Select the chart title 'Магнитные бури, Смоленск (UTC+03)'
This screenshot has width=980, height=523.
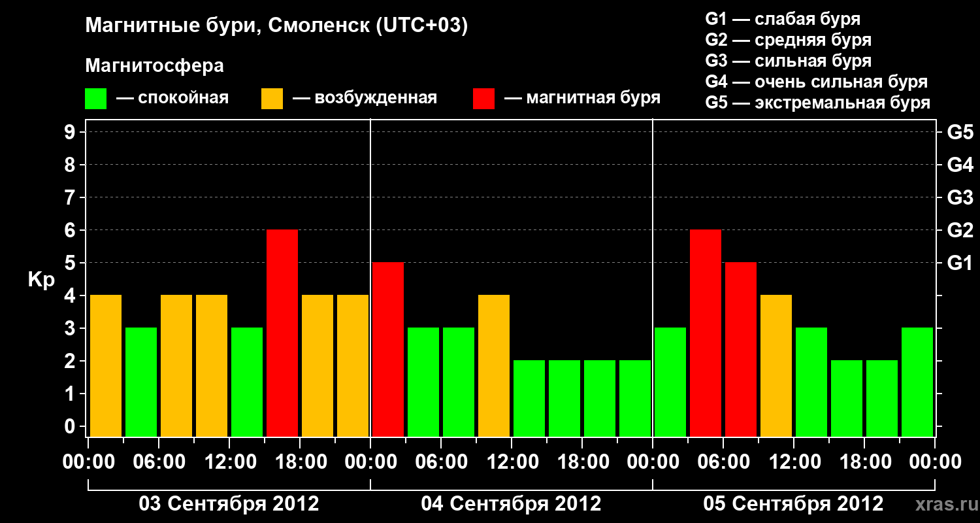click(x=276, y=26)
